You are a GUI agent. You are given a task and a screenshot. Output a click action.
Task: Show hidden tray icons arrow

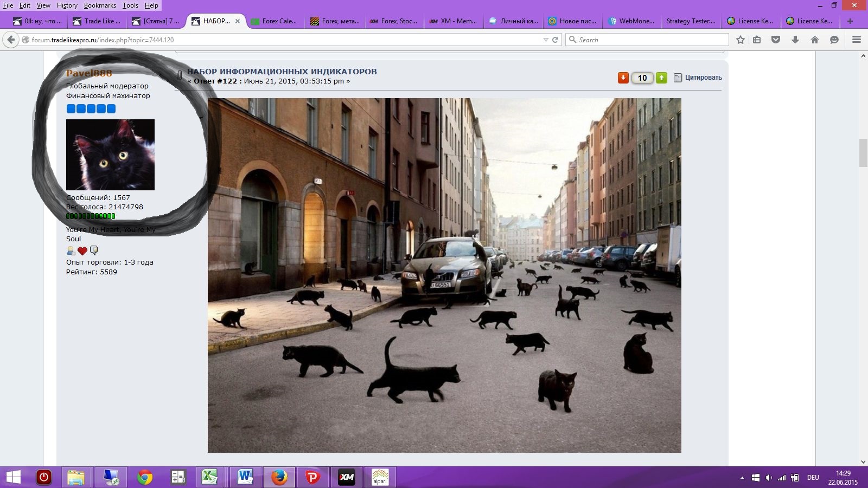click(x=742, y=478)
